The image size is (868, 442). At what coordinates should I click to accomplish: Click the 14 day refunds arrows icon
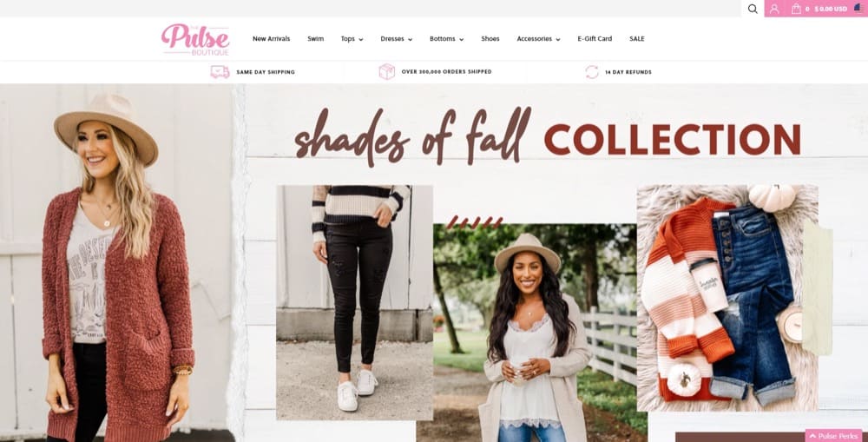pyautogui.click(x=592, y=72)
